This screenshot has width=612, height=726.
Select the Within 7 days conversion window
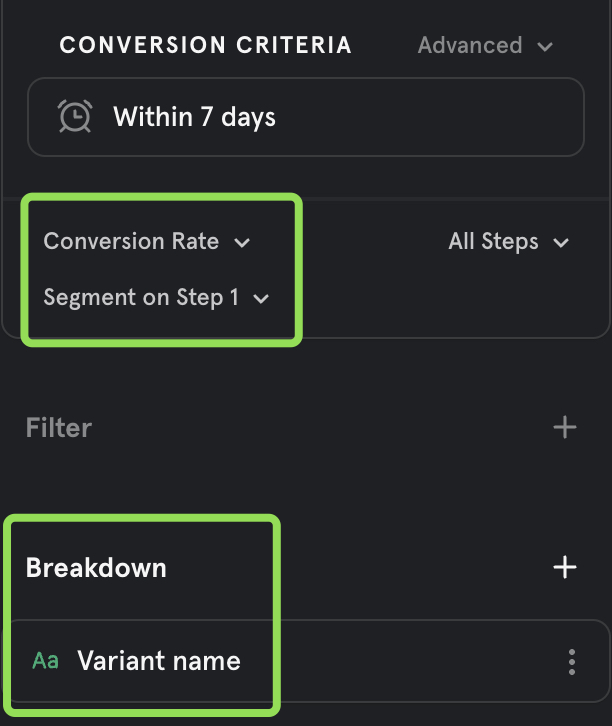pyautogui.click(x=305, y=117)
